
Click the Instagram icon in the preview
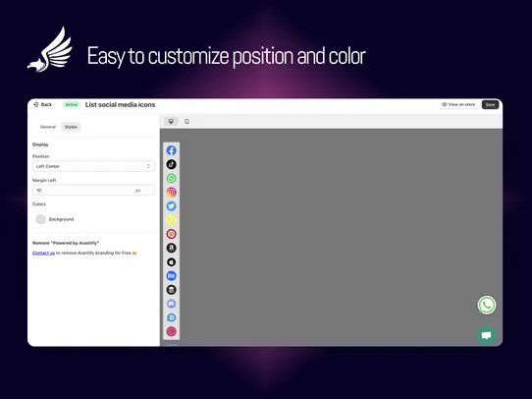(x=172, y=193)
